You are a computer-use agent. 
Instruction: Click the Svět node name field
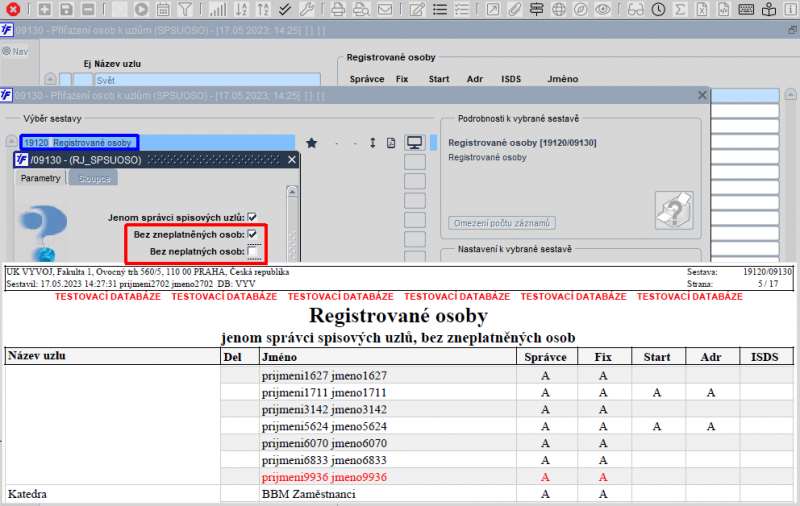207,80
